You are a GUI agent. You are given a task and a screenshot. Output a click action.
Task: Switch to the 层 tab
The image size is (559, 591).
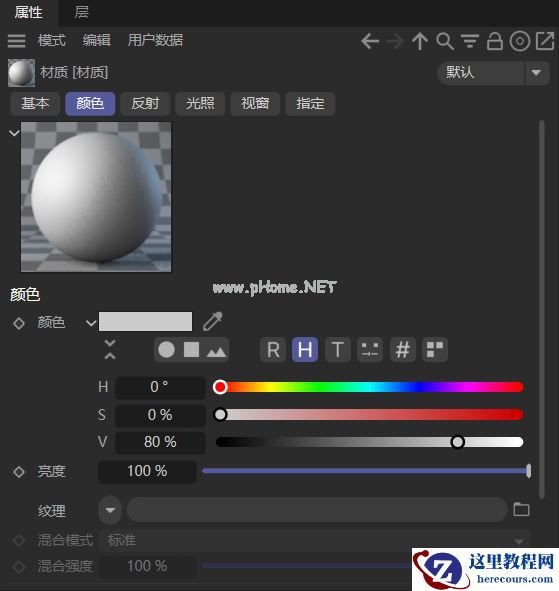pyautogui.click(x=81, y=12)
